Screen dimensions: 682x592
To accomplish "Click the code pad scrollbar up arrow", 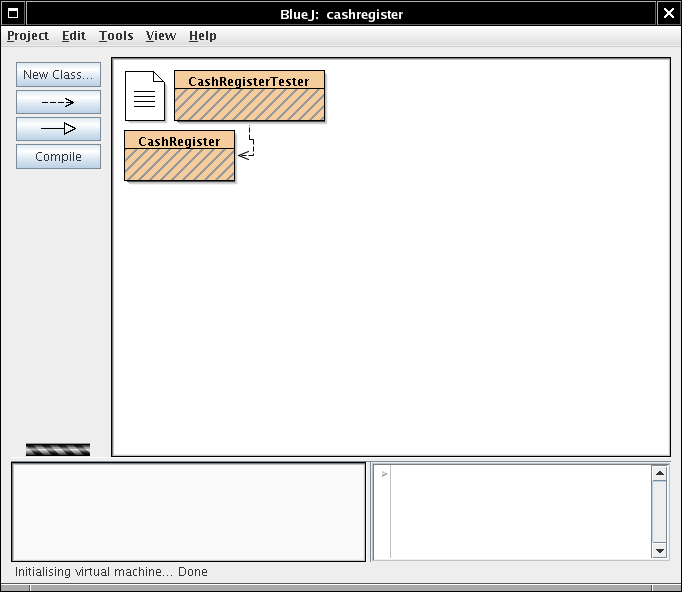I will pos(659,472).
